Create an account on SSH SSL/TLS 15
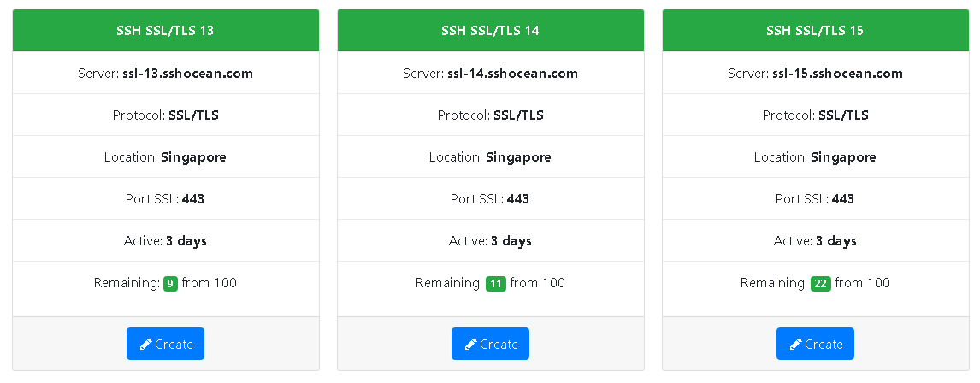980x383 pixels. point(815,344)
